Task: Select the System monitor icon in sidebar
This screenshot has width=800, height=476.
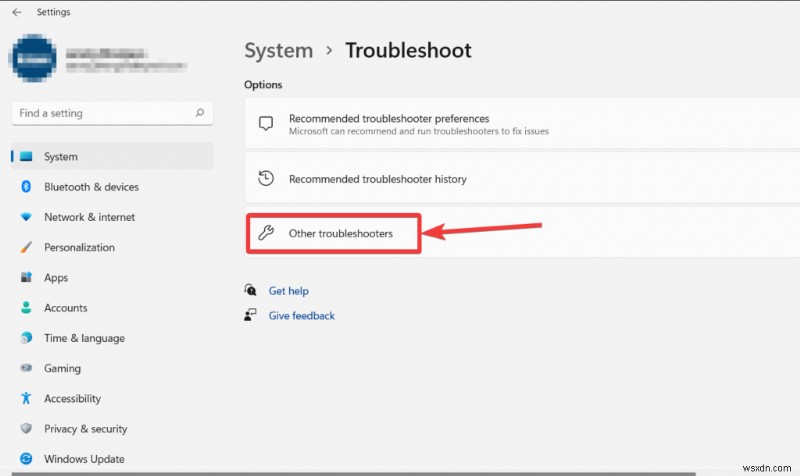Action: tap(26, 156)
